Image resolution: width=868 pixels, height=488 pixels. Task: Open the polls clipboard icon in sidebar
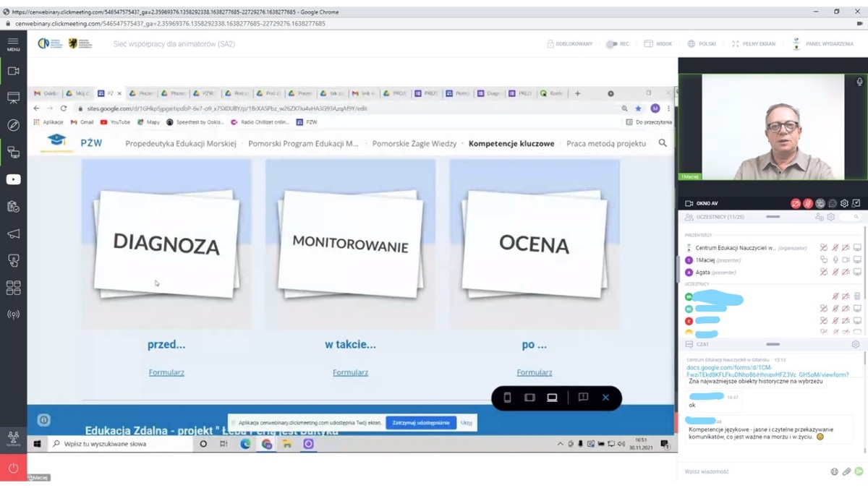pos(13,207)
